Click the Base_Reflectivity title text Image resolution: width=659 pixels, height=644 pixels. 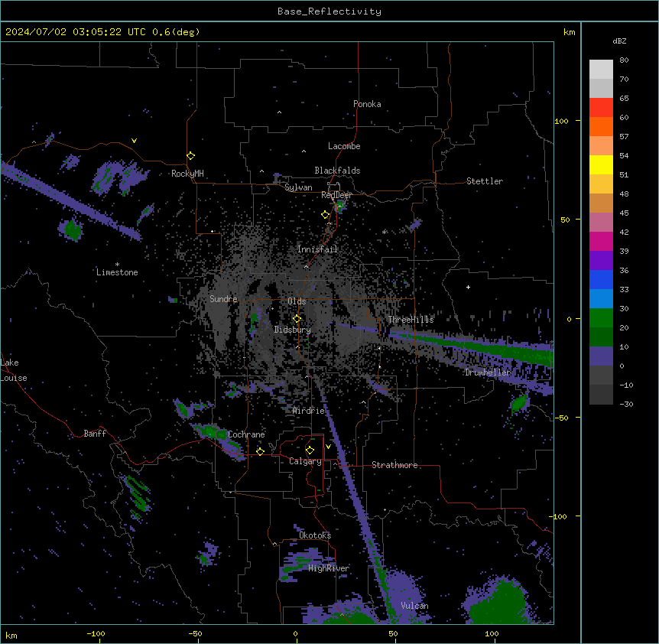[x=329, y=11]
